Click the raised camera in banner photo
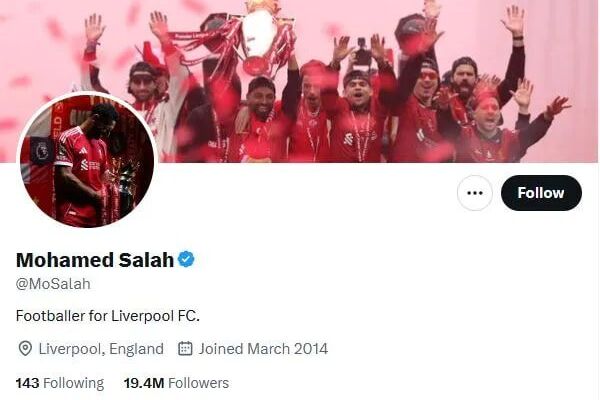The image size is (600, 400). [362, 52]
